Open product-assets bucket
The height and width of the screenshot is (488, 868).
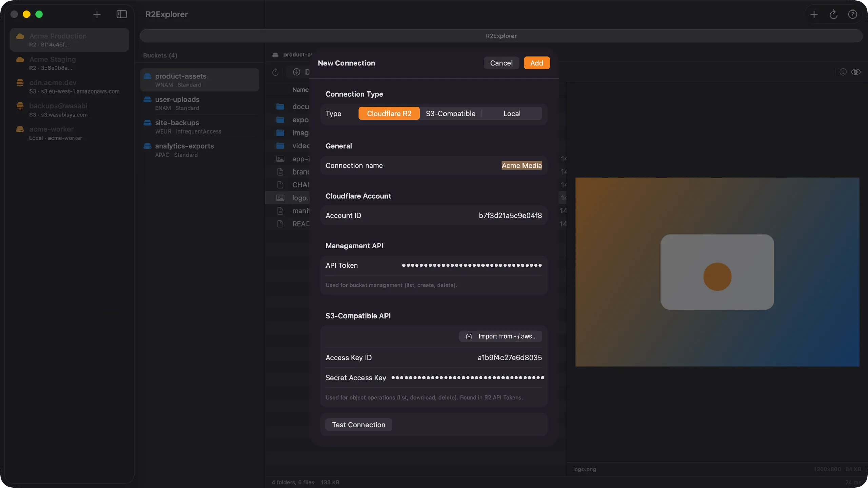pyautogui.click(x=200, y=80)
